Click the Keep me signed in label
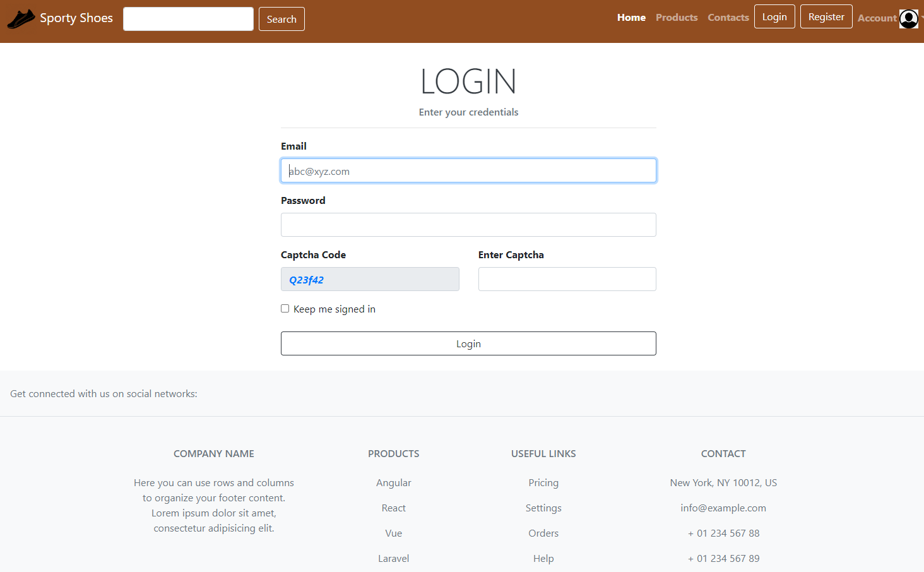The width and height of the screenshot is (924, 572). pos(335,309)
